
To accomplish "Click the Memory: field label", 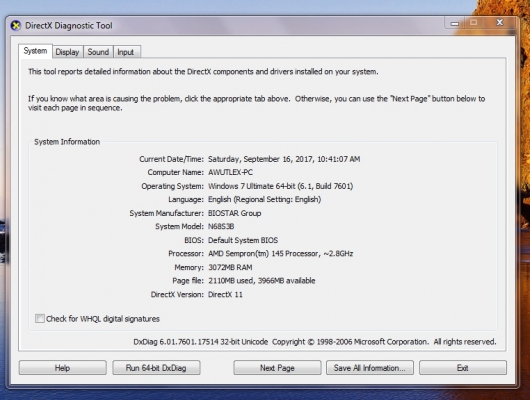I will point(189,267).
